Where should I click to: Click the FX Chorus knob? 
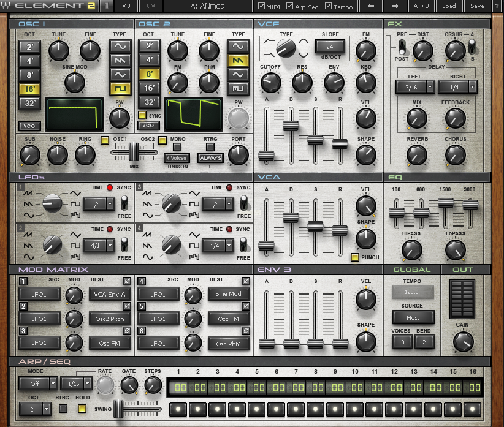point(455,155)
